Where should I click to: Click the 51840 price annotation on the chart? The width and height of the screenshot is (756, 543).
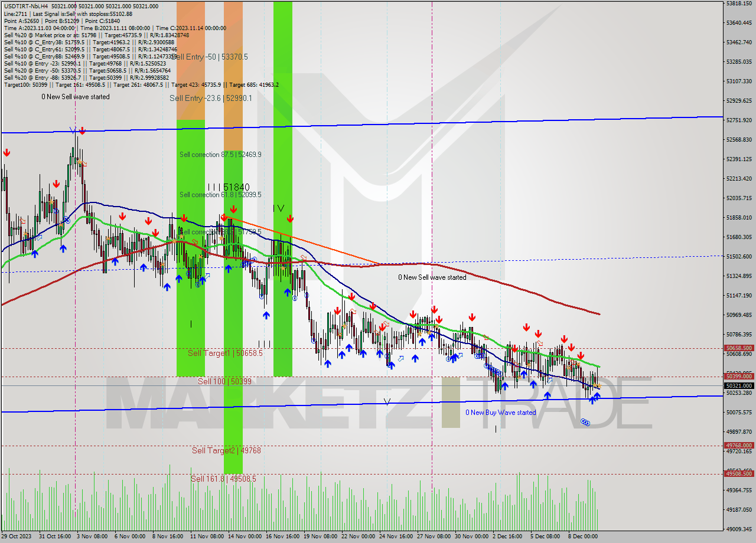point(236,187)
